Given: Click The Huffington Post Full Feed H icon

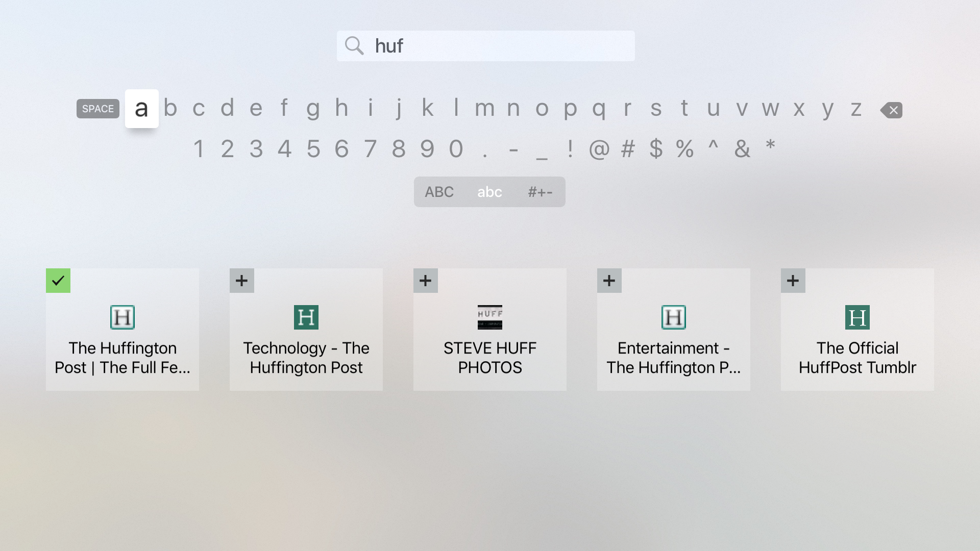Looking at the screenshot, I should click(x=122, y=317).
